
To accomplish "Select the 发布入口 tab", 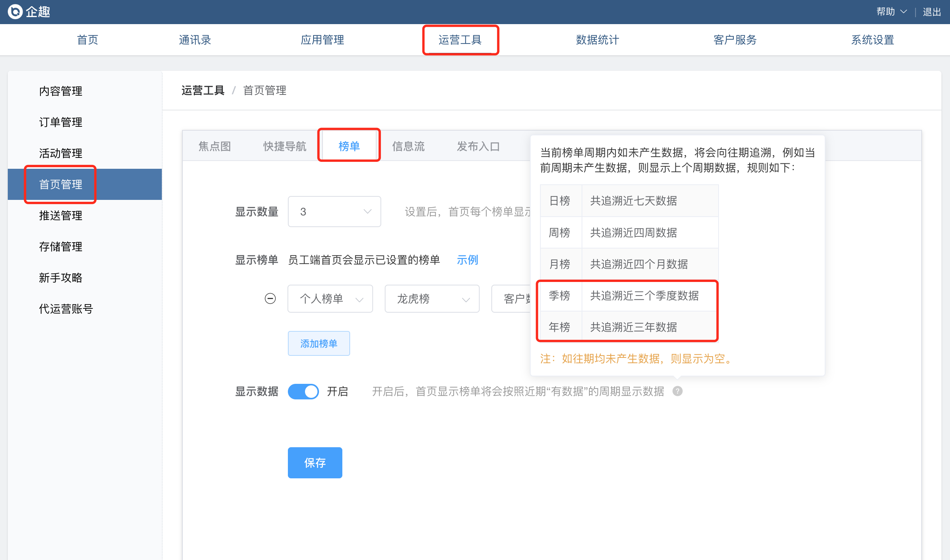I will click(x=478, y=146).
